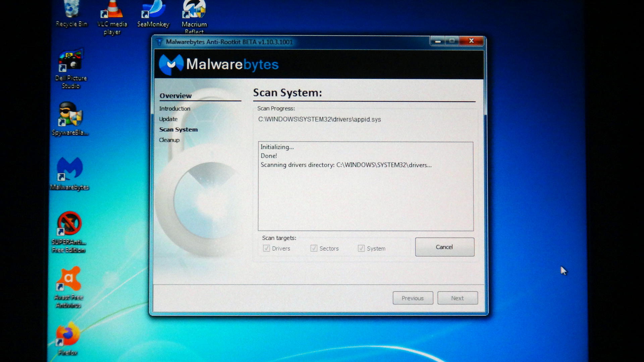Close the Anti-Rootkit window

point(471,41)
